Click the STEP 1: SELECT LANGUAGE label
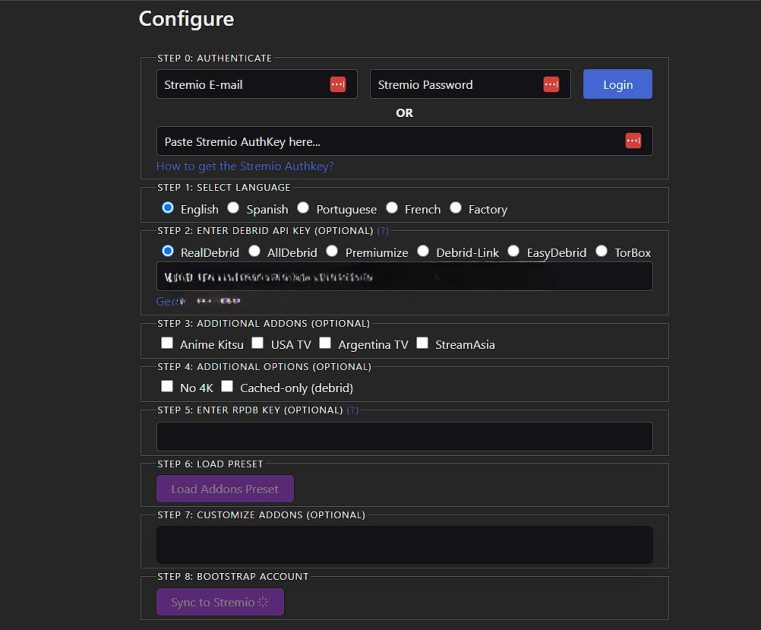 224,187
